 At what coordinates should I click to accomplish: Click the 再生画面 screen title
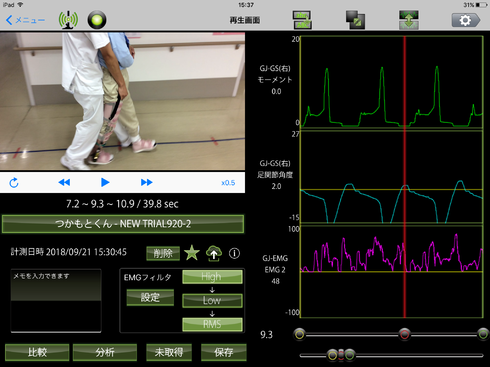pos(245,20)
